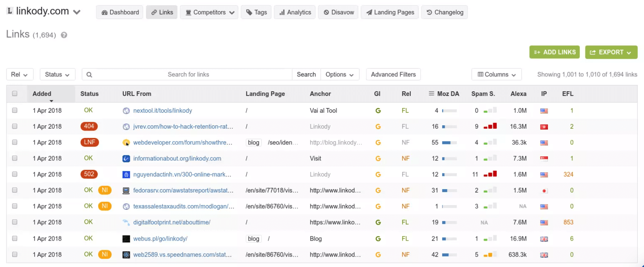Click the help question mark icon beside Links
Image resolution: width=644 pixels, height=267 pixels.
click(64, 35)
